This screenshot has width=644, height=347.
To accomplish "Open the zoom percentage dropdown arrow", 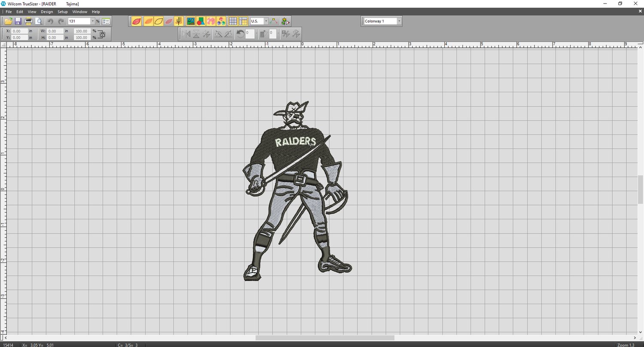I will [92, 21].
